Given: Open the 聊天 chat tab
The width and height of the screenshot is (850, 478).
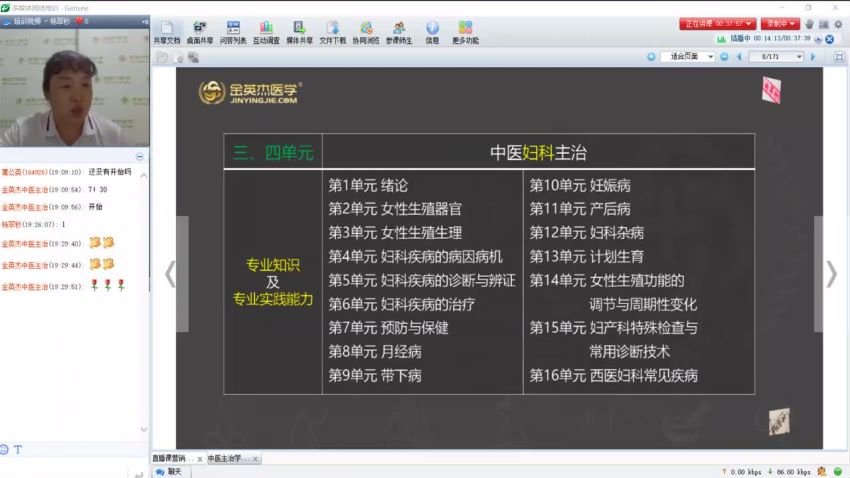Looking at the screenshot, I should [x=169, y=472].
